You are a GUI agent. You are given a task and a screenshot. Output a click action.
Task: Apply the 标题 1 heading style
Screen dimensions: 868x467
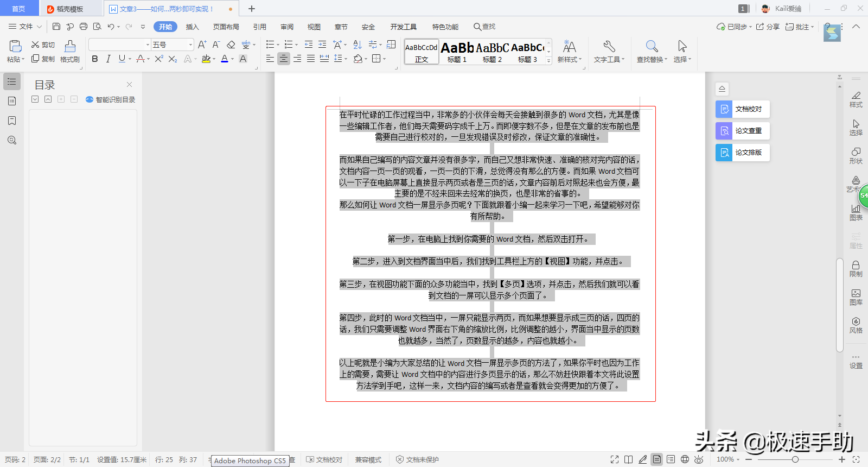pyautogui.click(x=457, y=52)
